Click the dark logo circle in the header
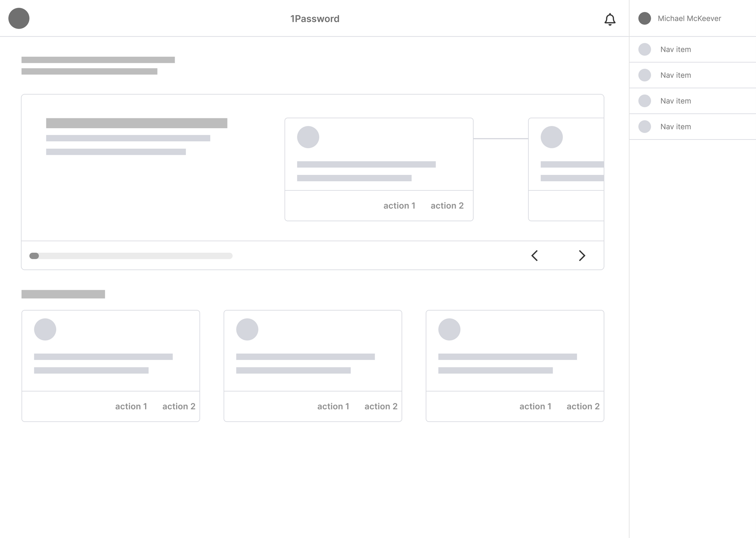 (x=19, y=18)
